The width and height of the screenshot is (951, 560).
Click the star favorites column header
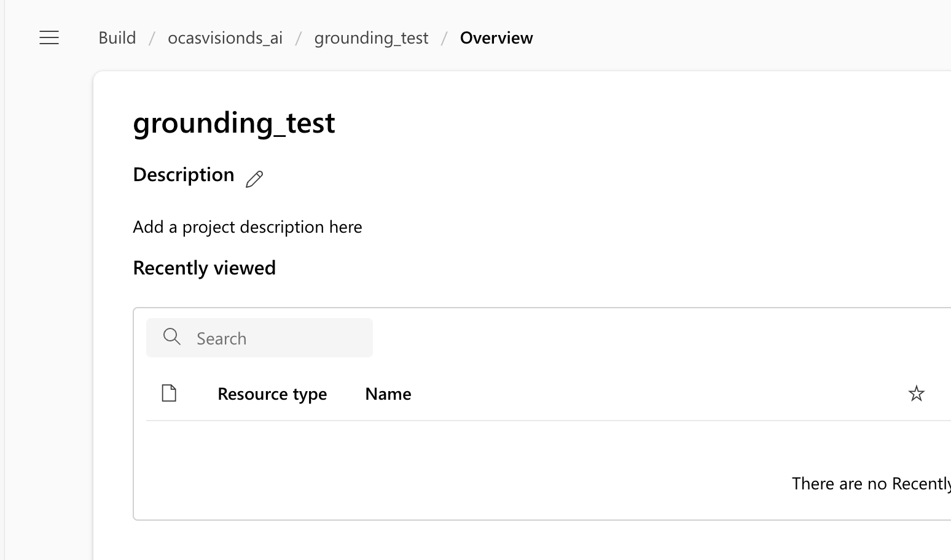point(916,394)
